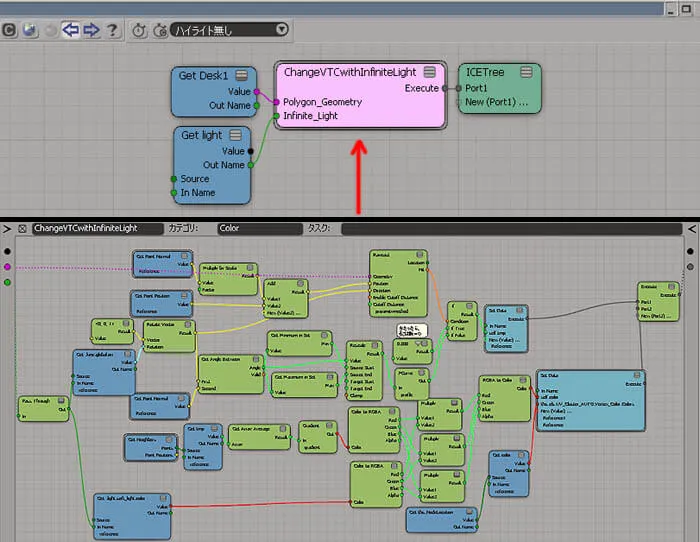Collapse the ChangeVTCwithInfiniteLight node via its header icon
This screenshot has width=700, height=542.
tap(429, 71)
